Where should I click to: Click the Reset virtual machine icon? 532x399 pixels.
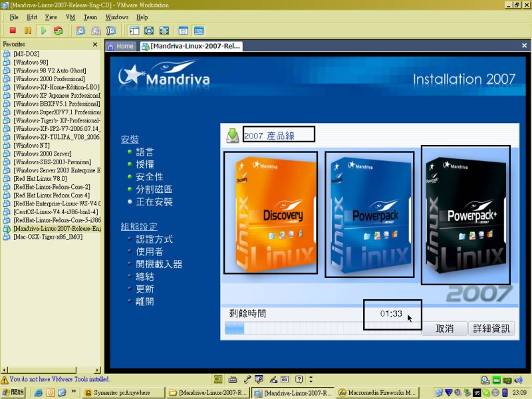click(x=59, y=31)
